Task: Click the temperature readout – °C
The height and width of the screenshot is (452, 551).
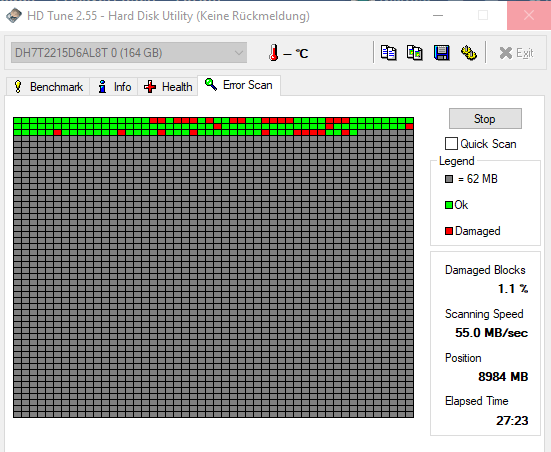Action: point(296,53)
